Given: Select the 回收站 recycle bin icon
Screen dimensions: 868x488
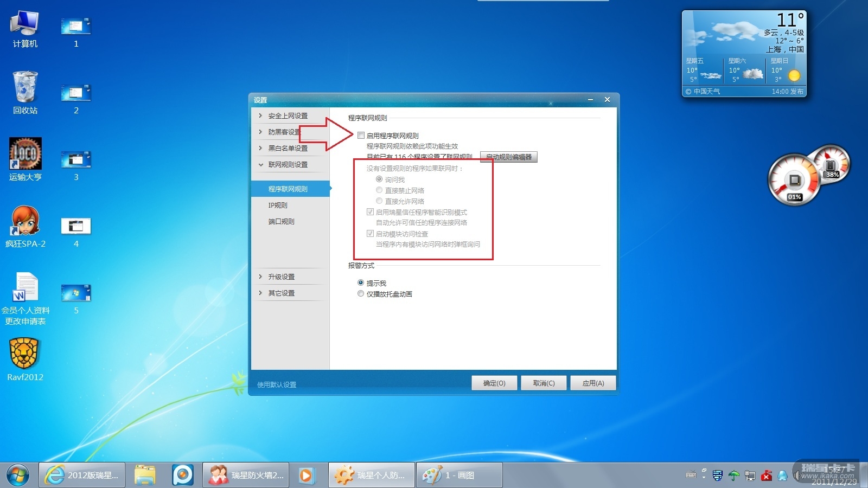Looking at the screenshot, I should pyautogui.click(x=25, y=93).
